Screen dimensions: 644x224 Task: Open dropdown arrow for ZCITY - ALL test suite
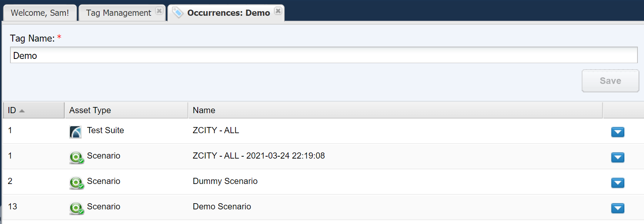coord(617,132)
